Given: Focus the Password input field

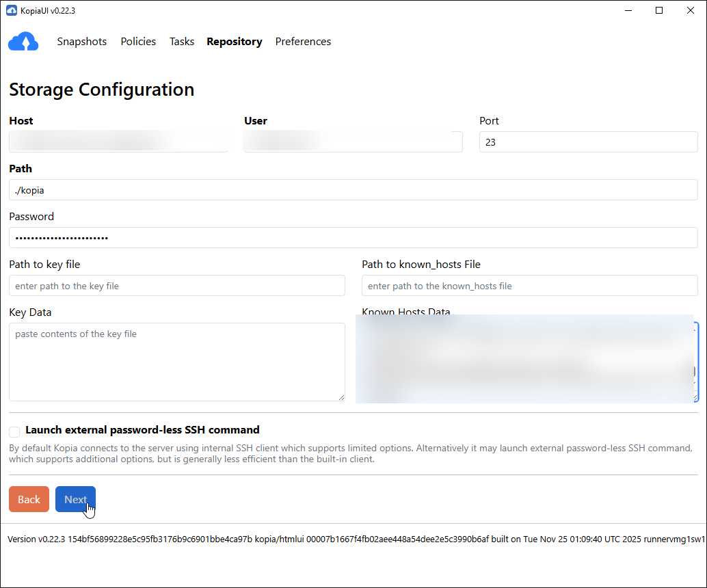Looking at the screenshot, I should click(x=353, y=237).
